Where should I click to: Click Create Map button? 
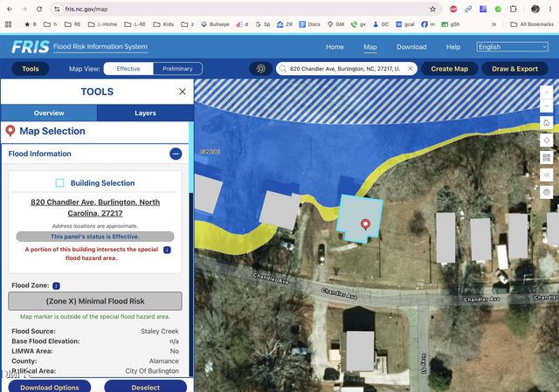click(x=449, y=69)
